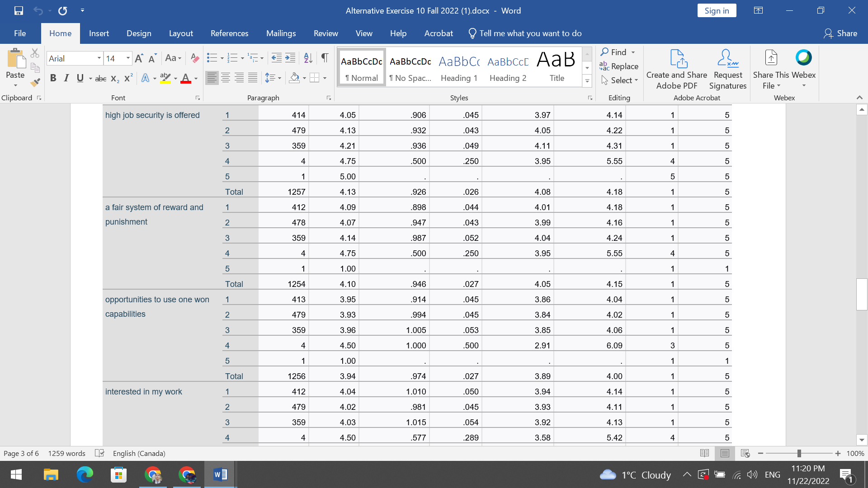
Task: Switch to the References ribbon tab
Action: (230, 33)
